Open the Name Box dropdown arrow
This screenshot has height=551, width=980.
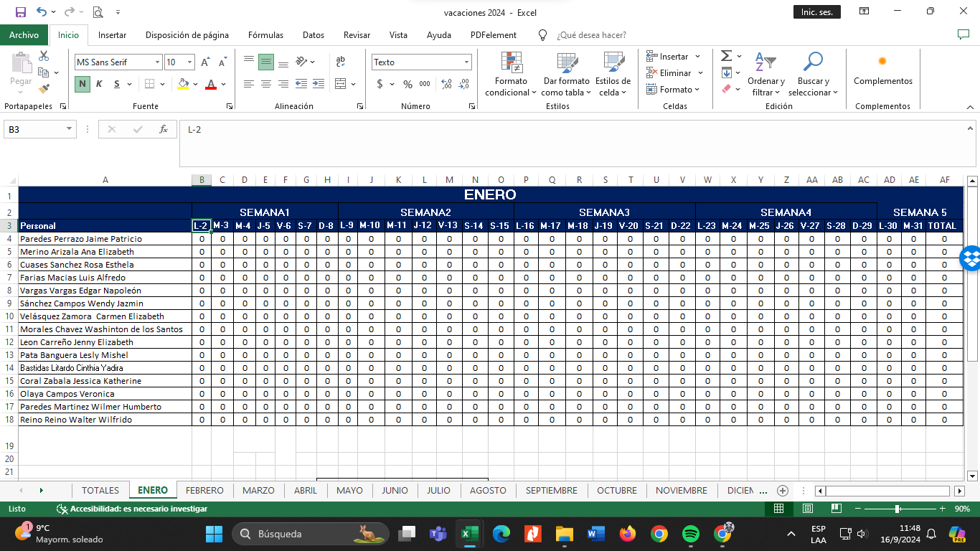pos(70,129)
